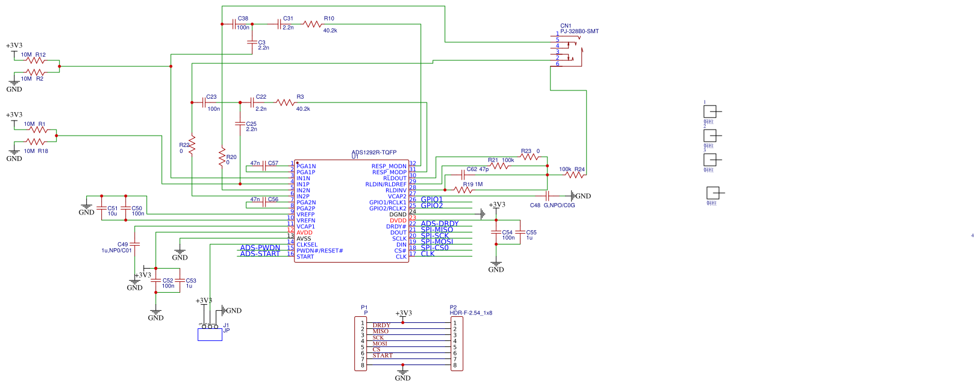The width and height of the screenshot is (980, 388).
Task: Select the SPI-MISO net label
Action: coord(437,230)
